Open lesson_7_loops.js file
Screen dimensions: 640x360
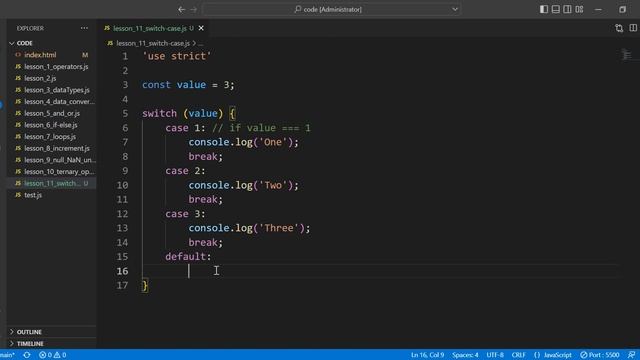tap(51, 137)
